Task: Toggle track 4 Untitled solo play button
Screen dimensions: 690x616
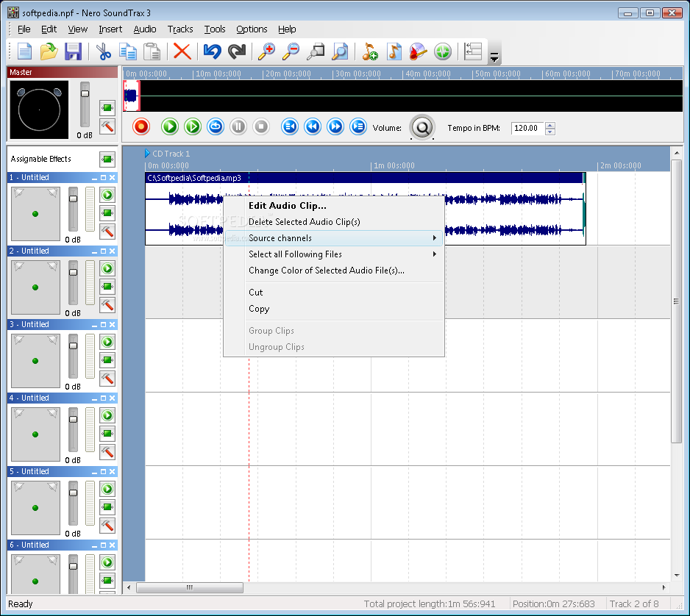Action: click(107, 415)
